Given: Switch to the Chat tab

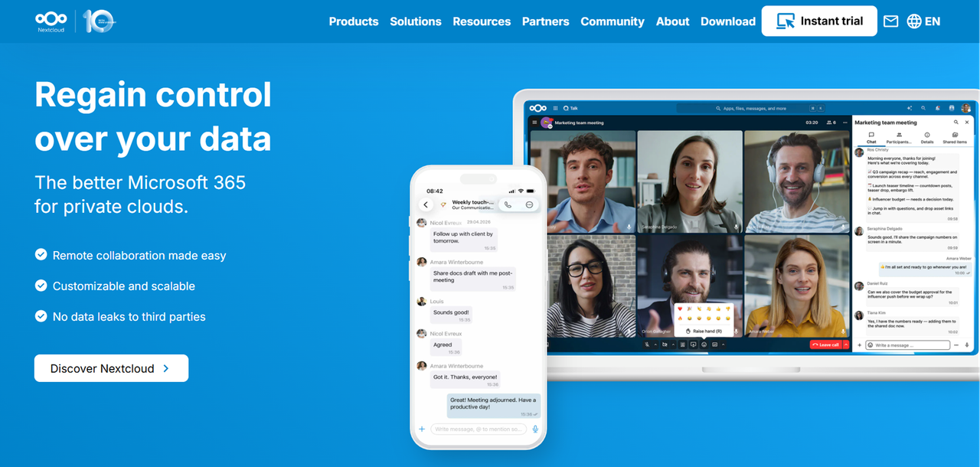Looking at the screenshot, I should (x=871, y=138).
